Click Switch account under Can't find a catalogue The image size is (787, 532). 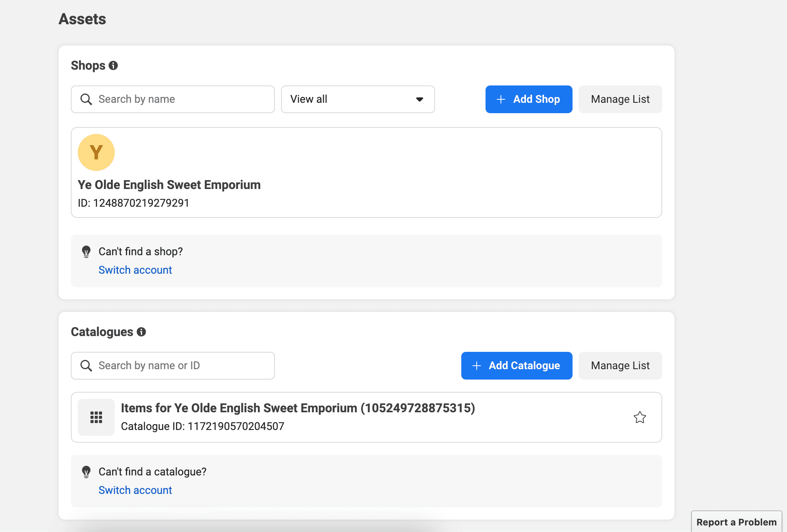click(135, 490)
